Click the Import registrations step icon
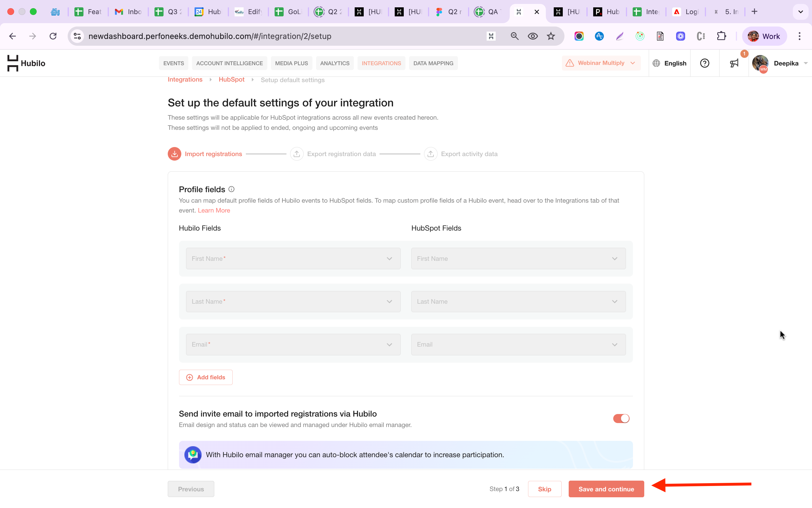812x508 pixels. pos(175,154)
